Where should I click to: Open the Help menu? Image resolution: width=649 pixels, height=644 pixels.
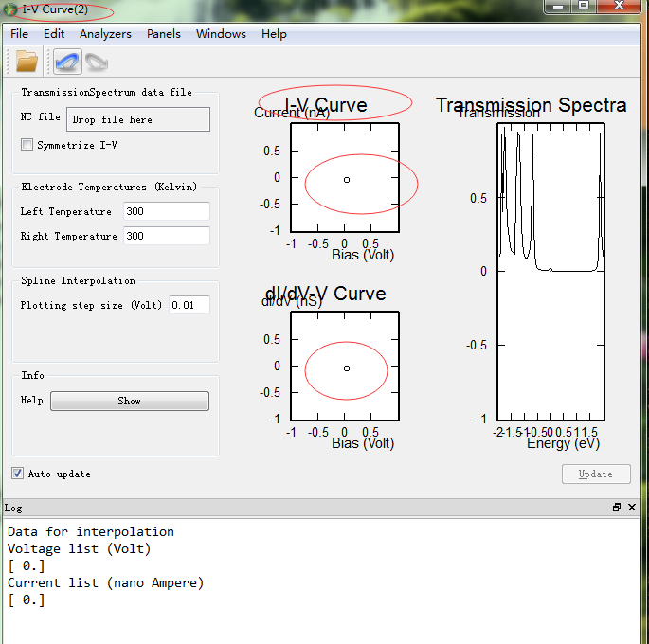pos(274,34)
